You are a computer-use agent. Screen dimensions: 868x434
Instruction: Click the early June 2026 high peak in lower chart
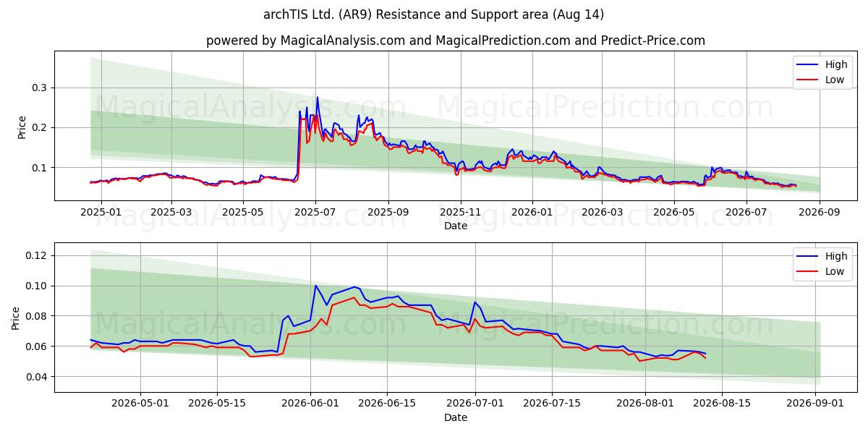tap(315, 286)
